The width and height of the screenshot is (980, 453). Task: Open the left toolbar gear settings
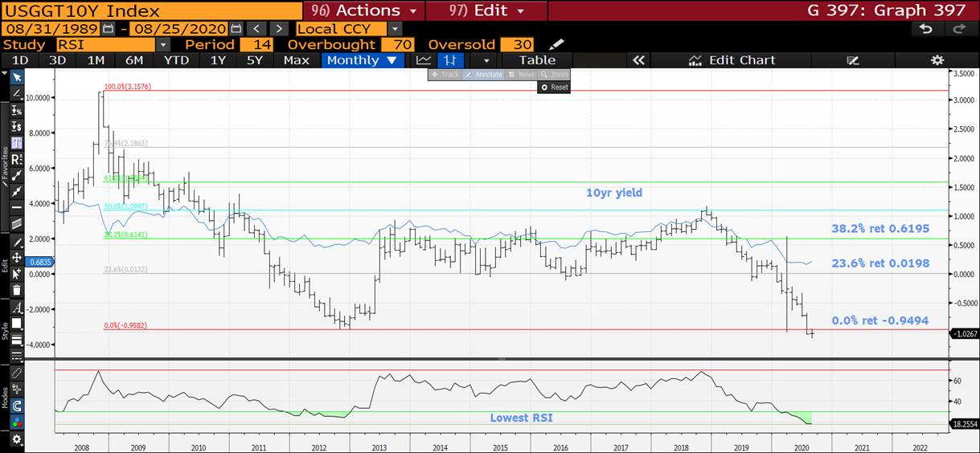tap(16, 439)
